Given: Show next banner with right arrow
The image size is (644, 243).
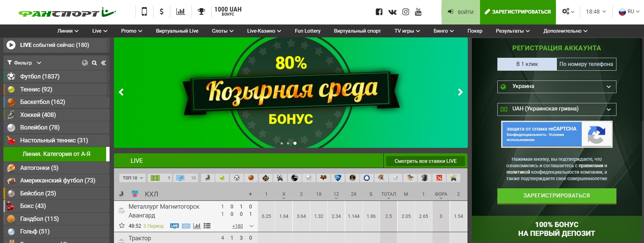Looking at the screenshot, I should (460, 92).
